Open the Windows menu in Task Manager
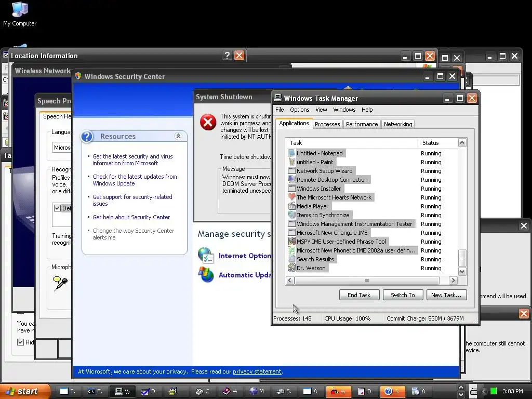The width and height of the screenshot is (532, 399). pos(344,110)
